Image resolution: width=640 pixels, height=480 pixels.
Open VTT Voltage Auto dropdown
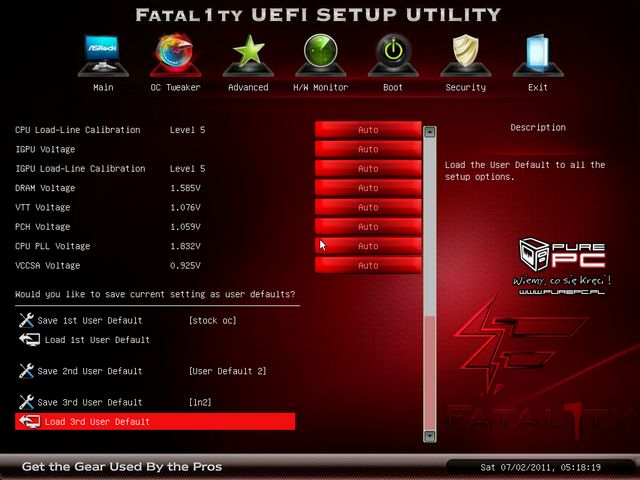pyautogui.click(x=368, y=207)
